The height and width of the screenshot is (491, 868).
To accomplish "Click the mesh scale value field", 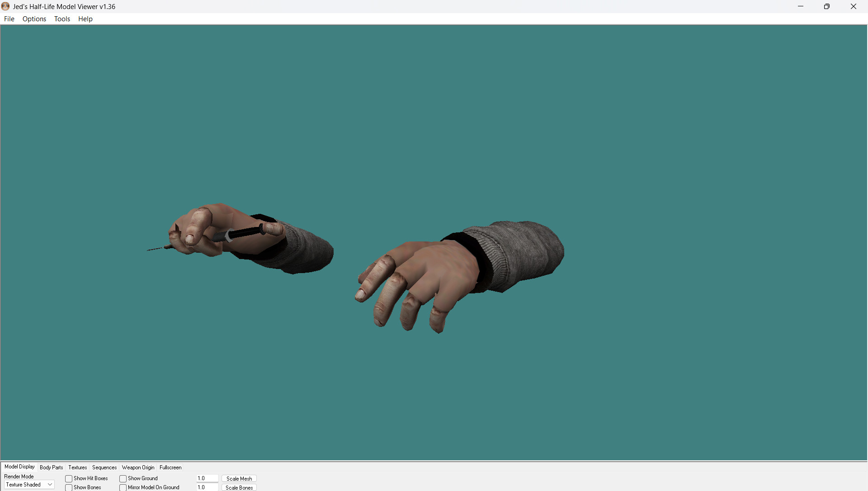I will coord(207,478).
